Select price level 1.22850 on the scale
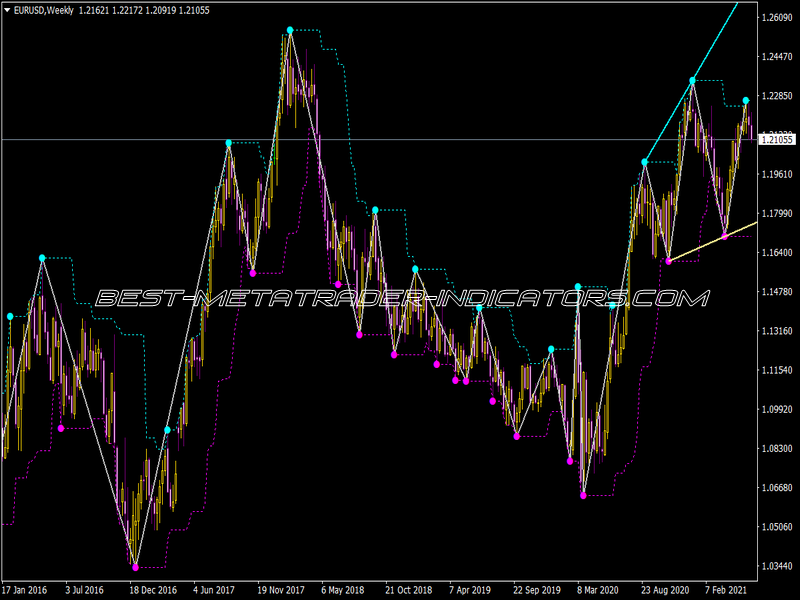Image resolution: width=800 pixels, height=600 pixels. click(777, 96)
